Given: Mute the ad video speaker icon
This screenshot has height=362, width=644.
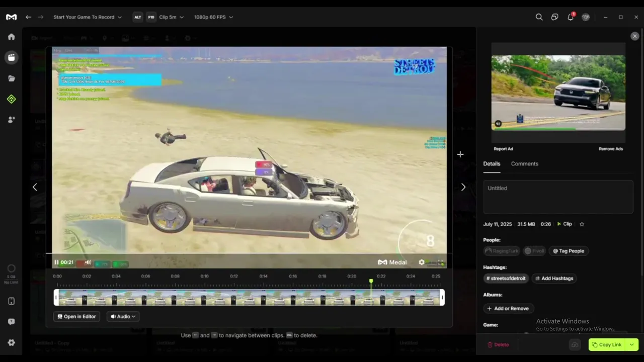Looking at the screenshot, I should 498,124.
